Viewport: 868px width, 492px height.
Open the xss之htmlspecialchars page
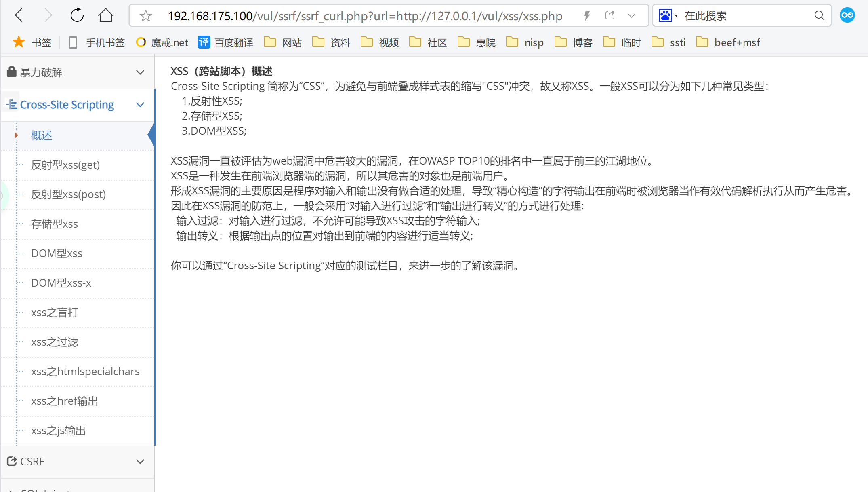(85, 372)
